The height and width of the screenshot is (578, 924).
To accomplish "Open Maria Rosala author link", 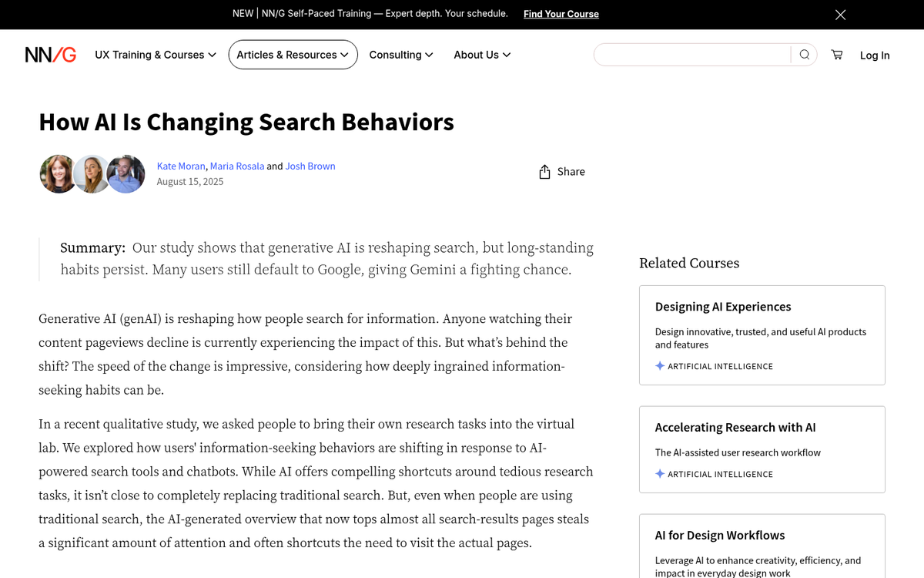I will coord(237,166).
